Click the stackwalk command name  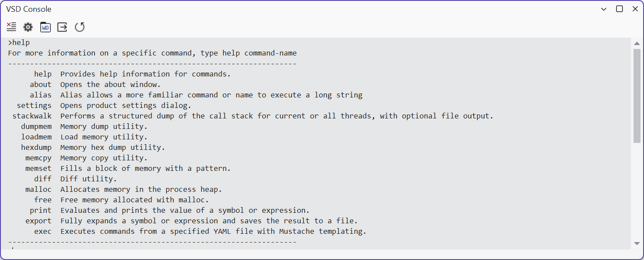point(32,116)
